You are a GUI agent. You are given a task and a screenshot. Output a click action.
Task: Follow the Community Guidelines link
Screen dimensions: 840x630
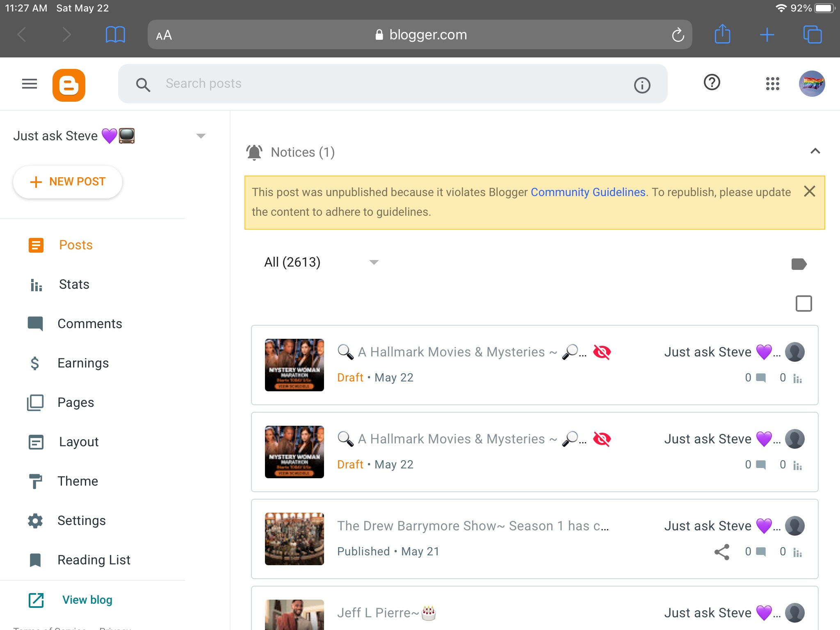point(588,192)
